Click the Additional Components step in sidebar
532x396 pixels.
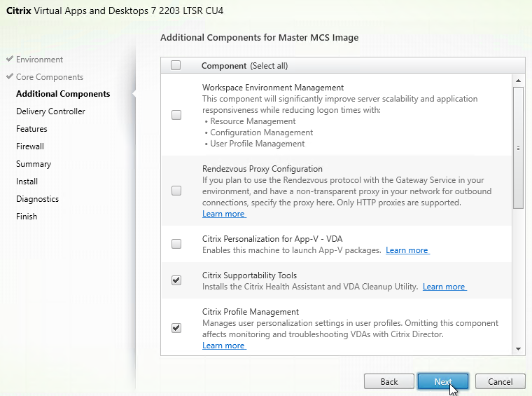[63, 94]
